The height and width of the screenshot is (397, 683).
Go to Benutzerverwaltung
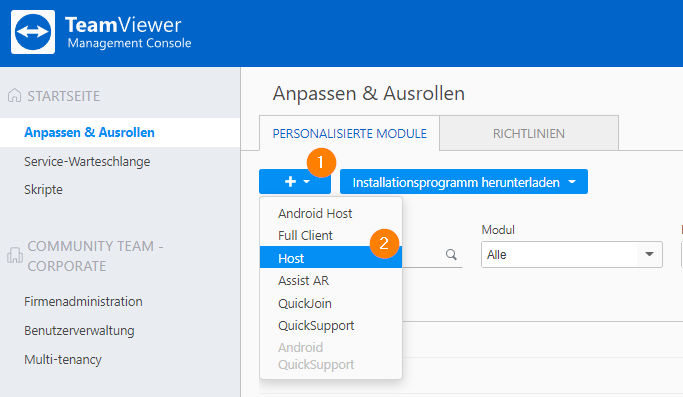click(79, 331)
